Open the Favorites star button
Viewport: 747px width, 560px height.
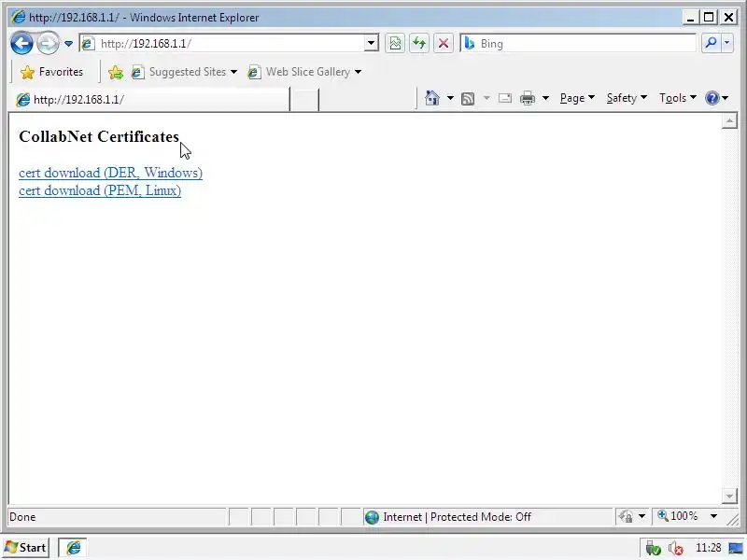(51, 72)
